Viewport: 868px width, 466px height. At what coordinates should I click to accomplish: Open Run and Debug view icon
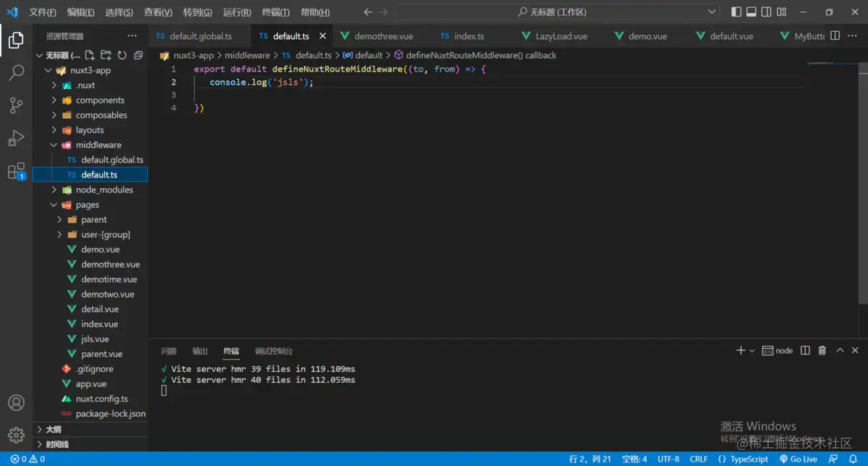[x=16, y=138]
